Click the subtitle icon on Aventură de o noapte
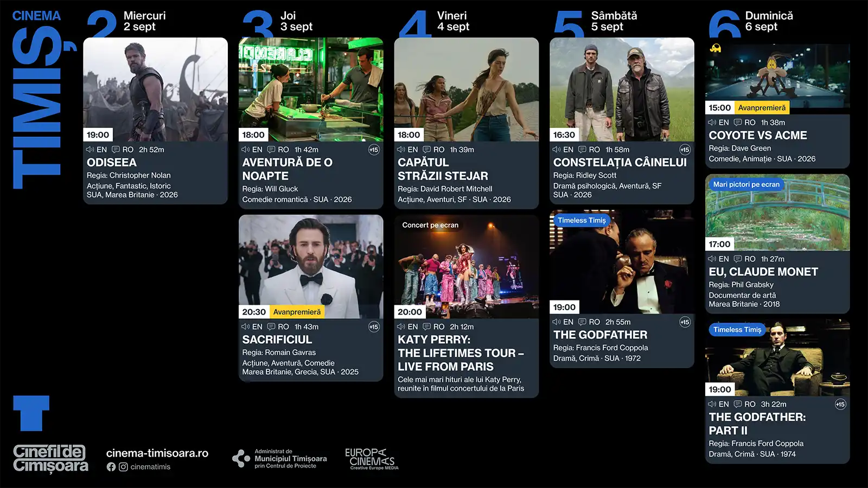Image resolution: width=868 pixels, height=488 pixels. point(271,150)
